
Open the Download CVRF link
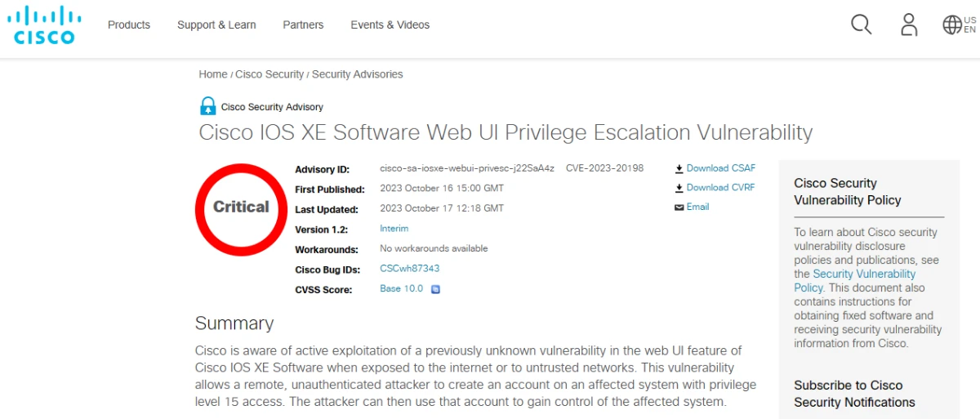[720, 188]
